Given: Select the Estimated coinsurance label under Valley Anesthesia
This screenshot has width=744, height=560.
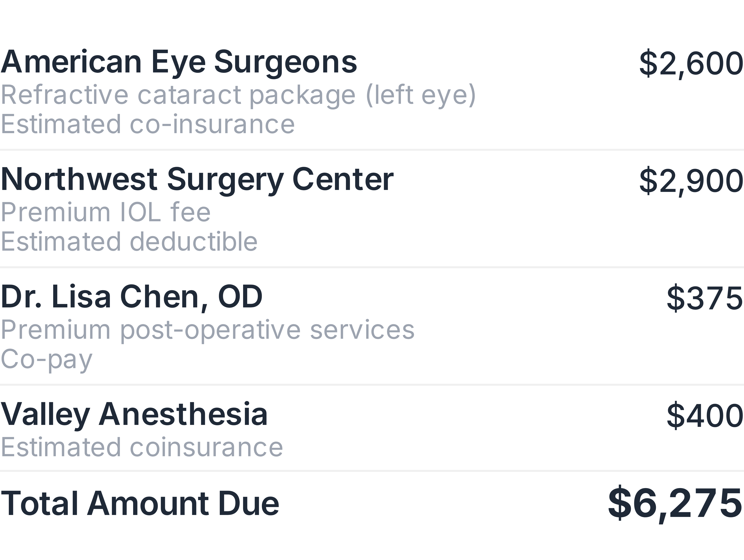Looking at the screenshot, I should click(x=142, y=447).
